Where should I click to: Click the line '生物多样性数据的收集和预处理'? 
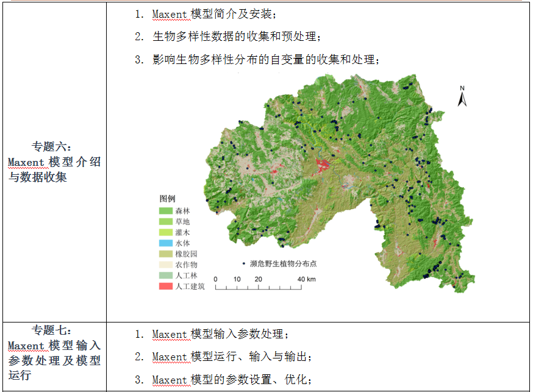point(234,37)
